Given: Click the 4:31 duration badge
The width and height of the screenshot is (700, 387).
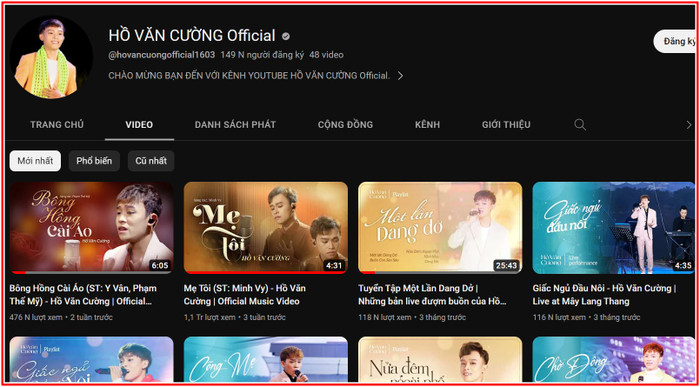Looking at the screenshot, I should point(334,266).
